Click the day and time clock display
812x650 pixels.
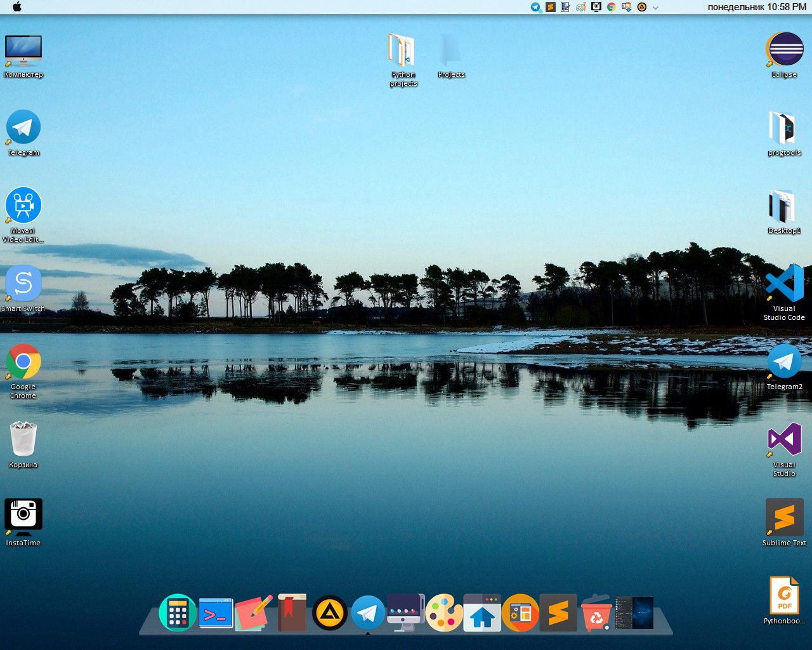tap(757, 7)
